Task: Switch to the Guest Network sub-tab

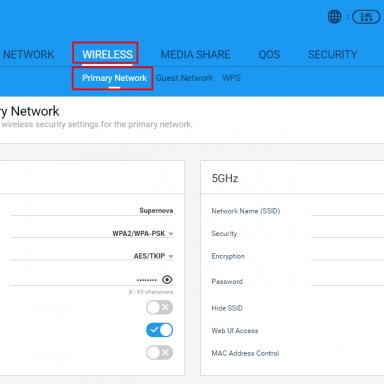Action: click(184, 78)
